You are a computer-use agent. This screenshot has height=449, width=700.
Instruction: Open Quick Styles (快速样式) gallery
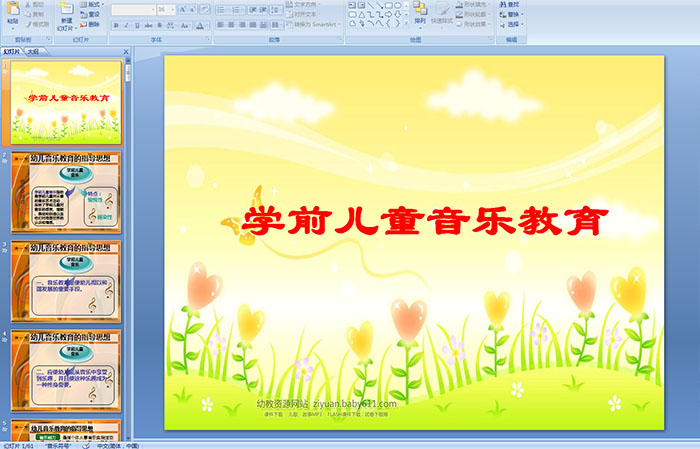click(442, 13)
